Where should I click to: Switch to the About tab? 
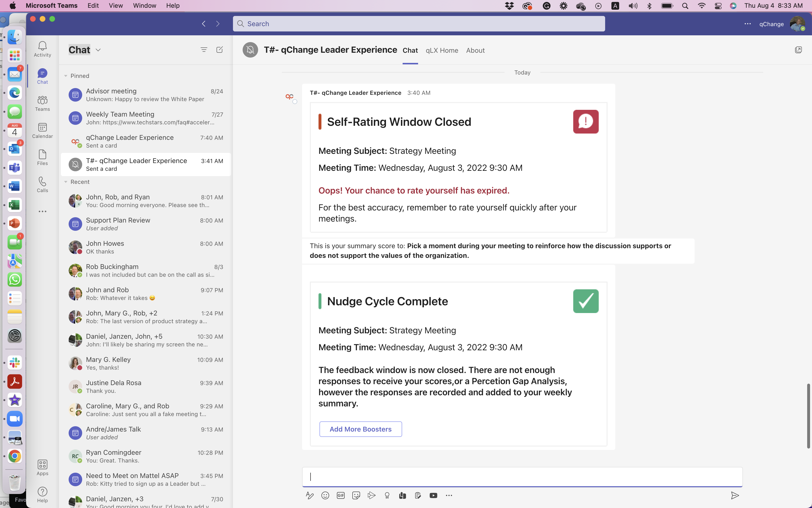pyautogui.click(x=475, y=50)
